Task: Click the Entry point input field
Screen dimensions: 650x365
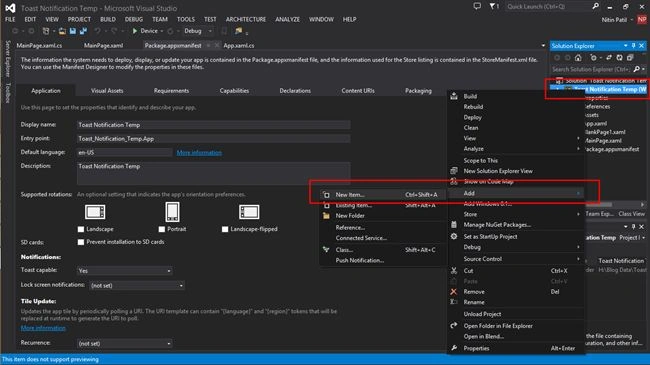Action: point(213,139)
